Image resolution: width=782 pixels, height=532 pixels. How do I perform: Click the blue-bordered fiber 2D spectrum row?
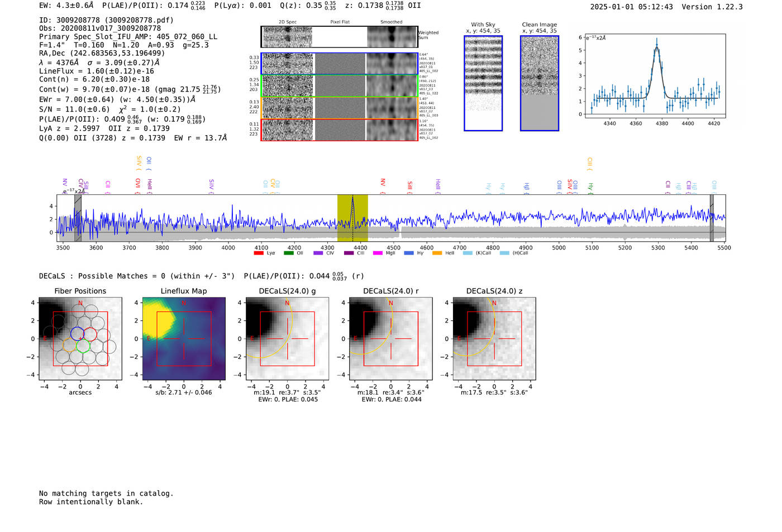click(x=339, y=64)
